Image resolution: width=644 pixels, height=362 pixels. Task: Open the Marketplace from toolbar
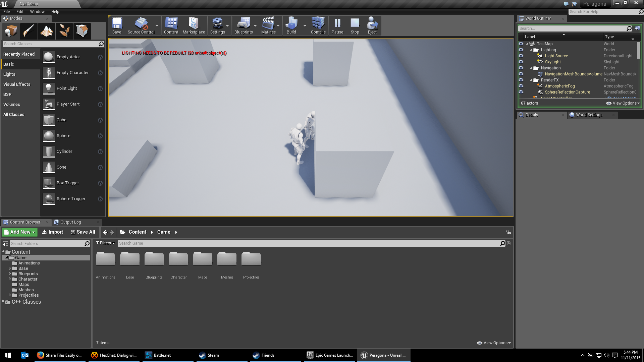click(x=194, y=26)
